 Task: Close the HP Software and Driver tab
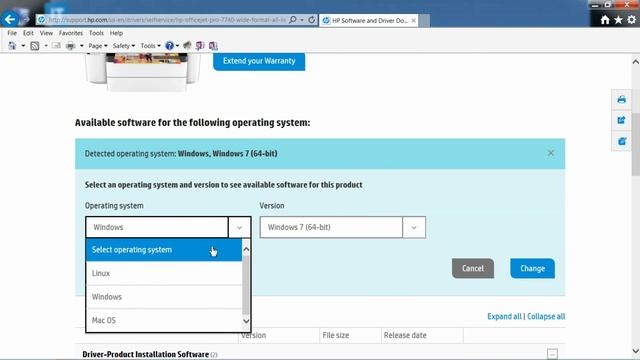pos(413,20)
